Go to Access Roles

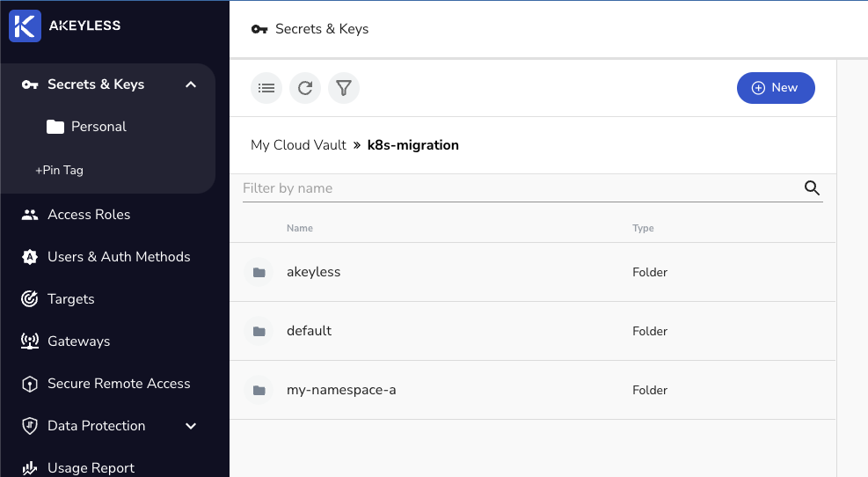pyautogui.click(x=88, y=215)
